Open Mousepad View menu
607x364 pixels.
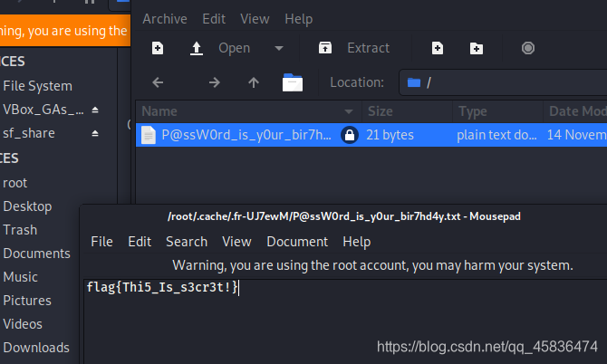tap(236, 242)
